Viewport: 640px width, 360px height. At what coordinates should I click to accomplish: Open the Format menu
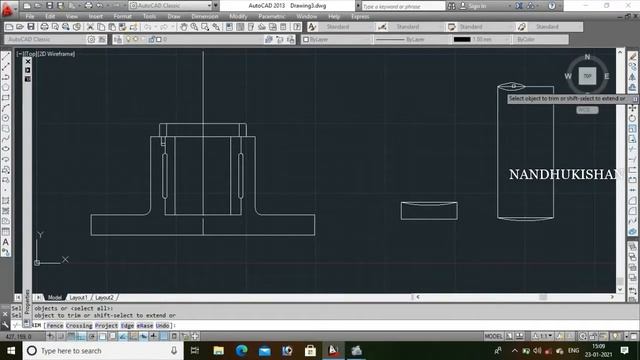point(122,16)
